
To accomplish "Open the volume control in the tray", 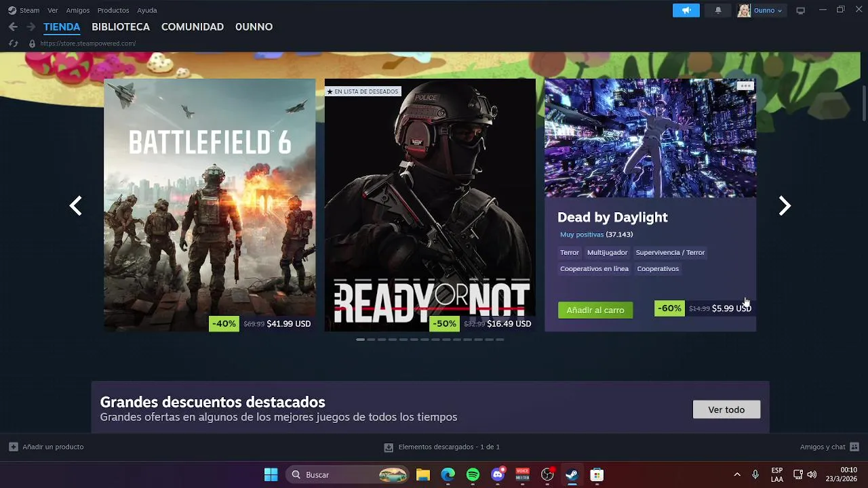I will coord(812,474).
